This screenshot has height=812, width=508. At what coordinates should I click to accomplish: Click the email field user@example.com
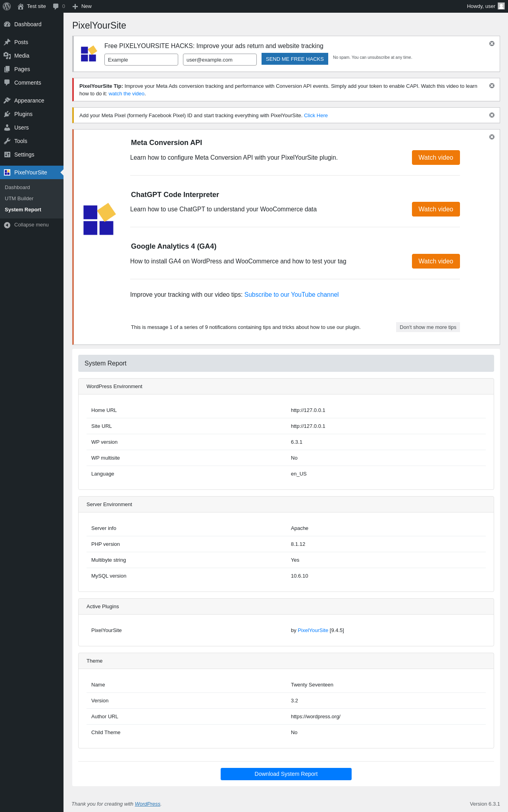(220, 60)
